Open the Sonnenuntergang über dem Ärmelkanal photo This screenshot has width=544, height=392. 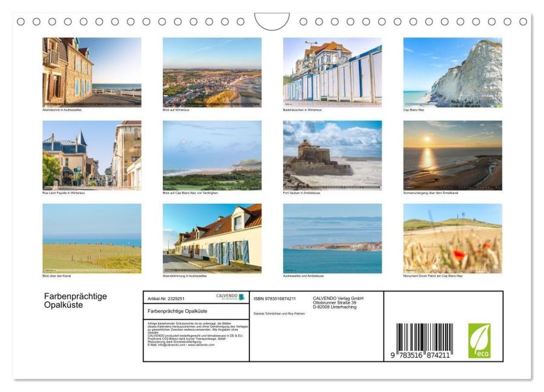pos(453,155)
